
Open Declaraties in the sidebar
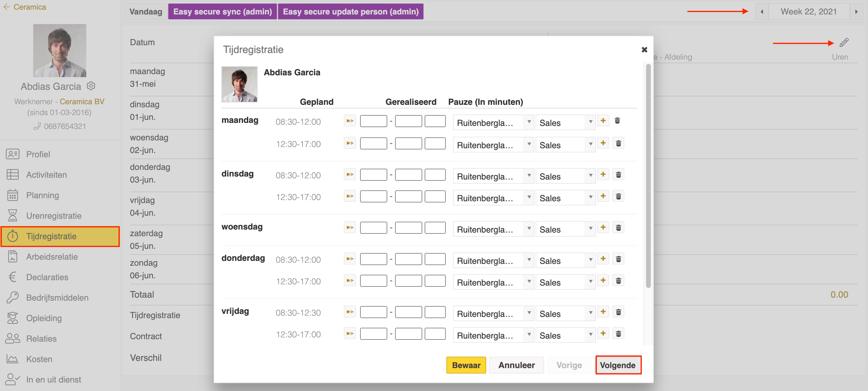click(x=60, y=277)
